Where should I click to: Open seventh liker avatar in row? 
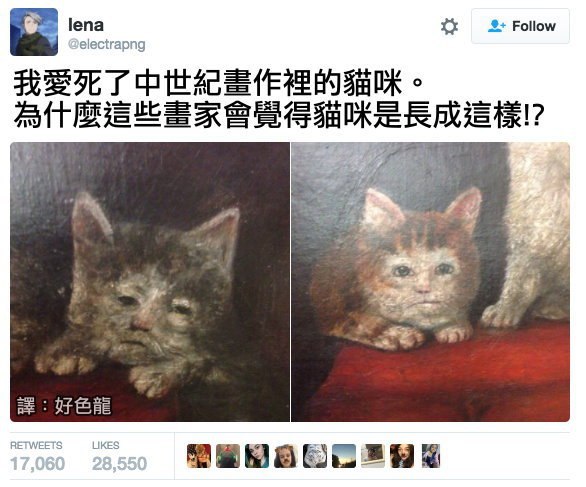pos(373,456)
